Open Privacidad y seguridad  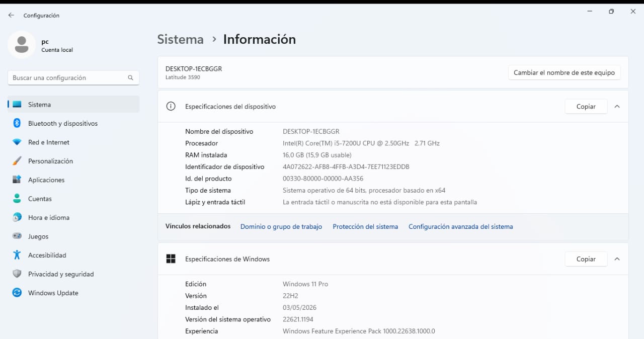pos(73,274)
